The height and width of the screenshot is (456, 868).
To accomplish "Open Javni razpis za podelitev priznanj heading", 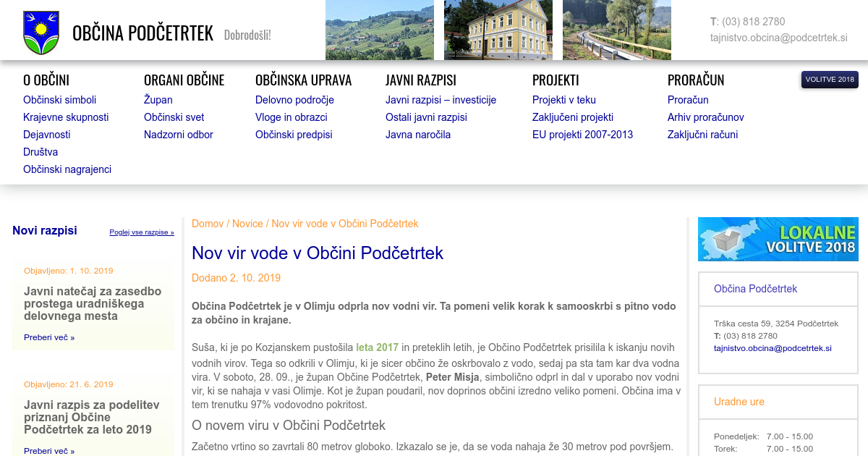I will tap(92, 417).
